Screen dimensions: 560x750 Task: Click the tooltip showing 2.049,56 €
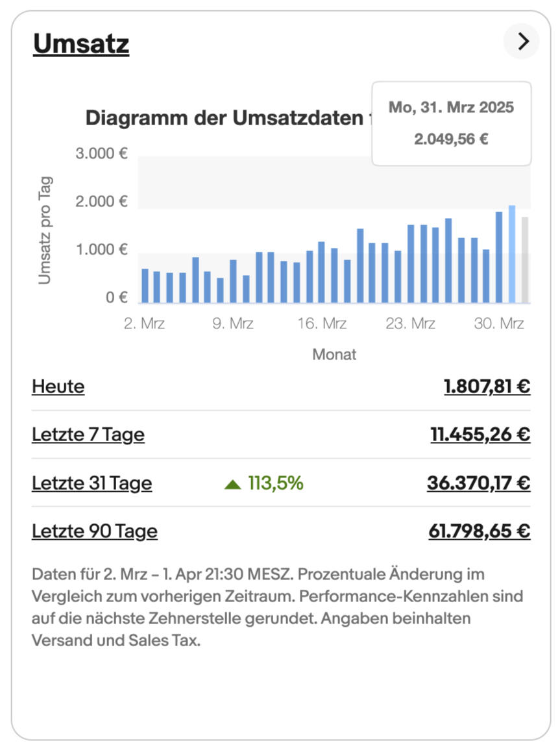click(451, 123)
